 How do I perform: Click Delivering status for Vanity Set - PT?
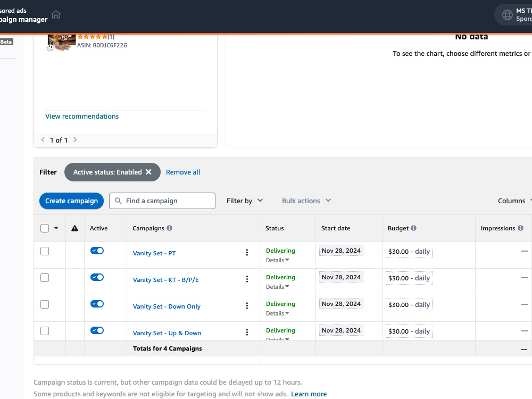point(280,251)
